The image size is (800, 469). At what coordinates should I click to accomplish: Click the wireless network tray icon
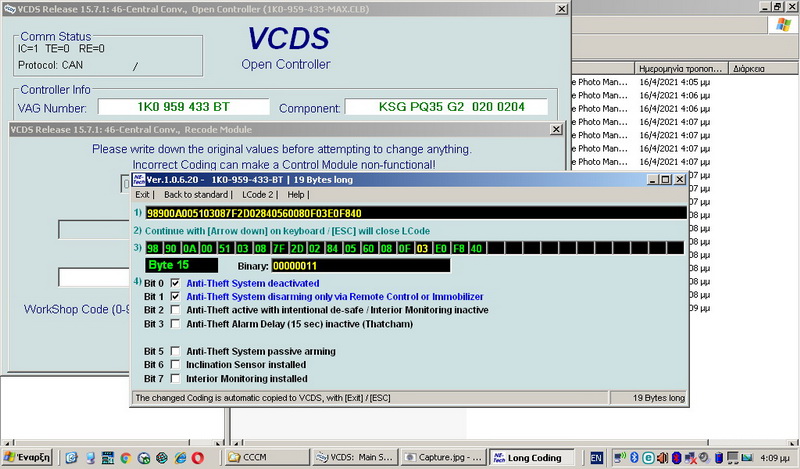click(x=620, y=458)
